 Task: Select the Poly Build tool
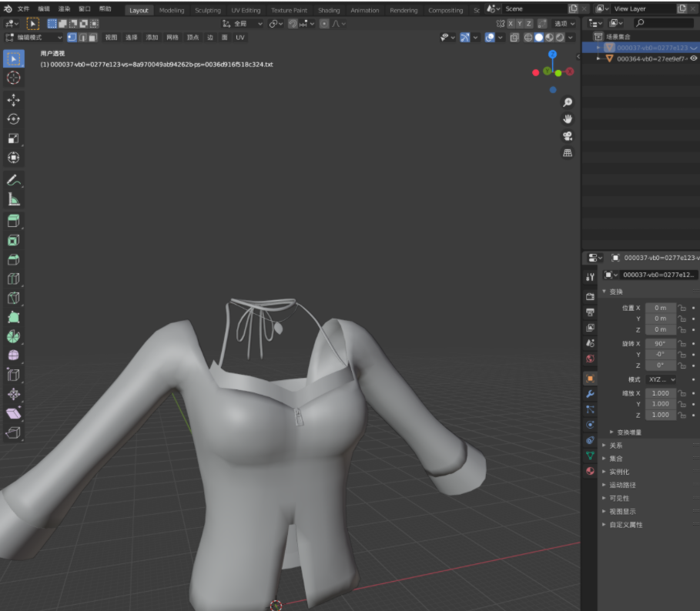pyautogui.click(x=13, y=317)
